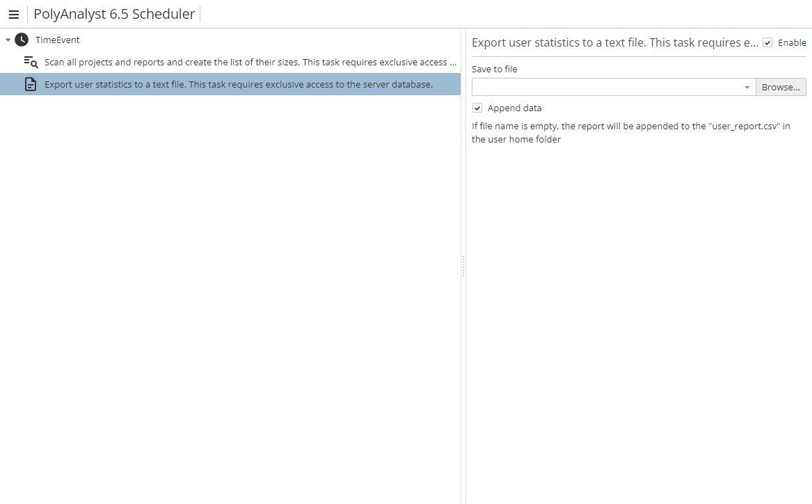Click the Browse... button
The width and height of the screenshot is (812, 504).
pos(781,88)
